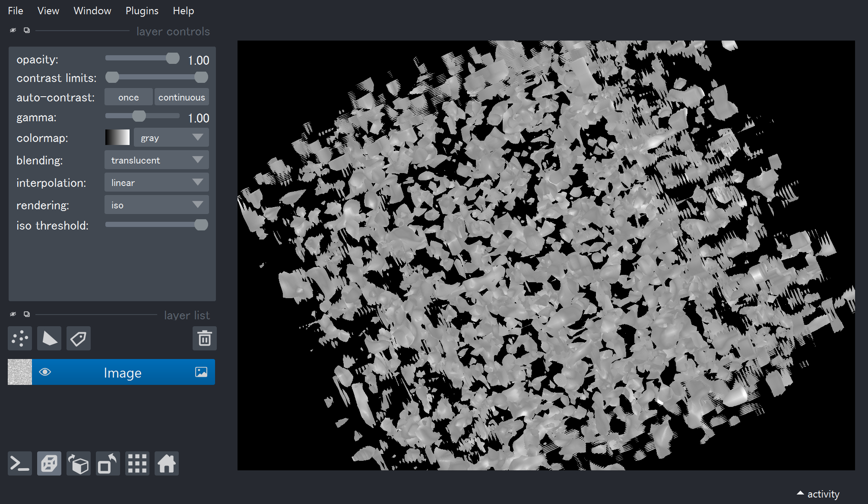Transpose displayed dimensions button
868x504 pixels.
tap(108, 464)
